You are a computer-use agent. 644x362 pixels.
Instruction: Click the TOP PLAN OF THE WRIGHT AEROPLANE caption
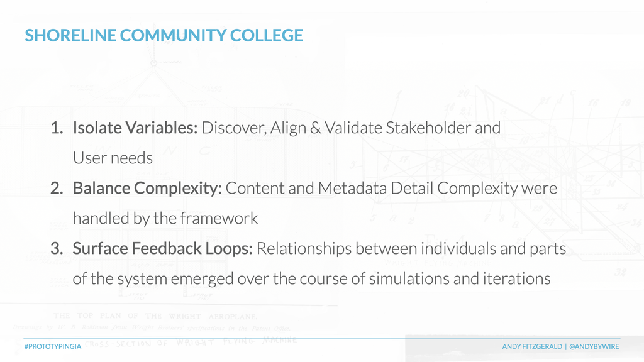click(155, 316)
